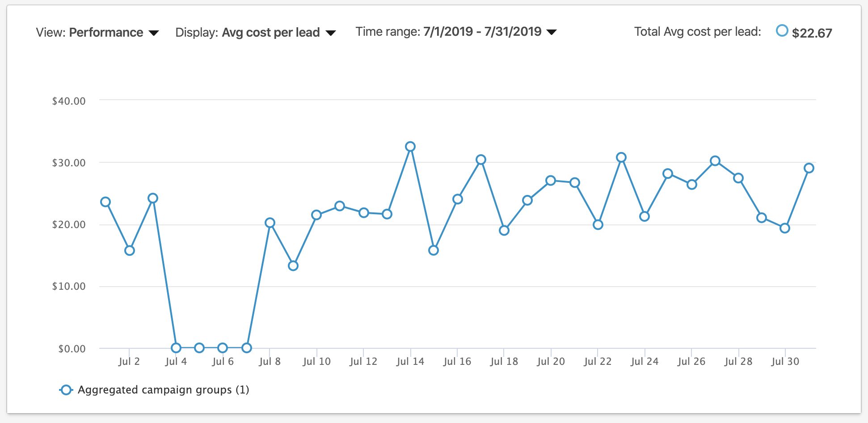Click the Aggregated campaign groups (1) legend label

point(163,390)
